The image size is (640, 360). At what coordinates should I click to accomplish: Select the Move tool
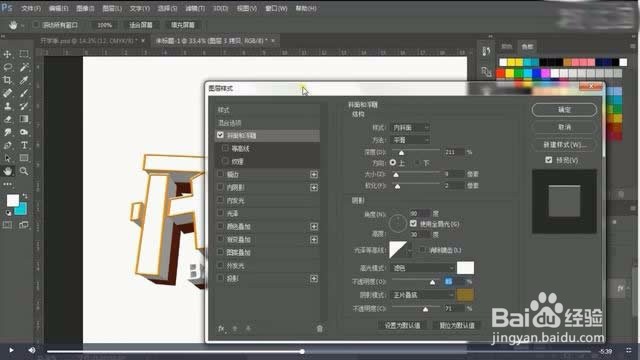tap(7, 54)
